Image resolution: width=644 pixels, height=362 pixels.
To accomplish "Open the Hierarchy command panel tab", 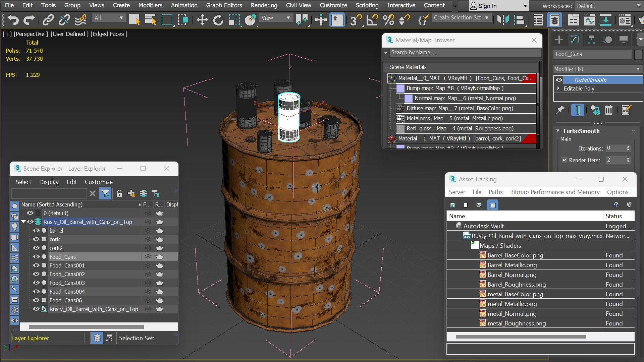I will 591,40.
